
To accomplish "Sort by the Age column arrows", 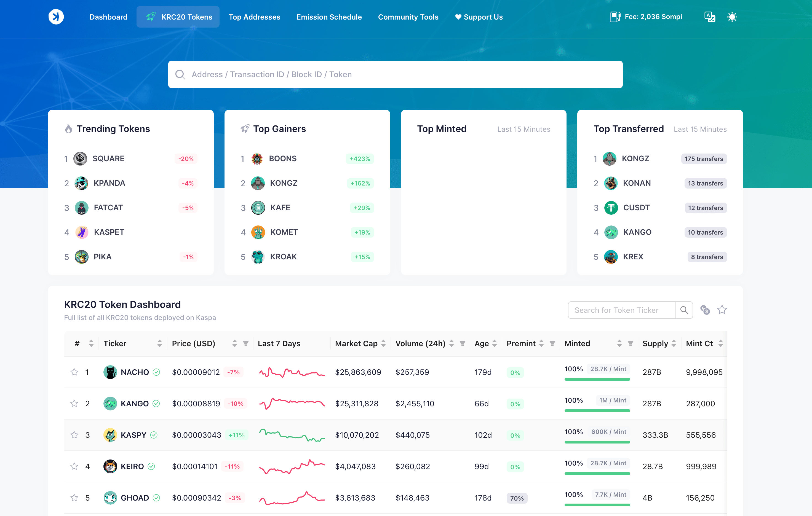I will pos(495,343).
